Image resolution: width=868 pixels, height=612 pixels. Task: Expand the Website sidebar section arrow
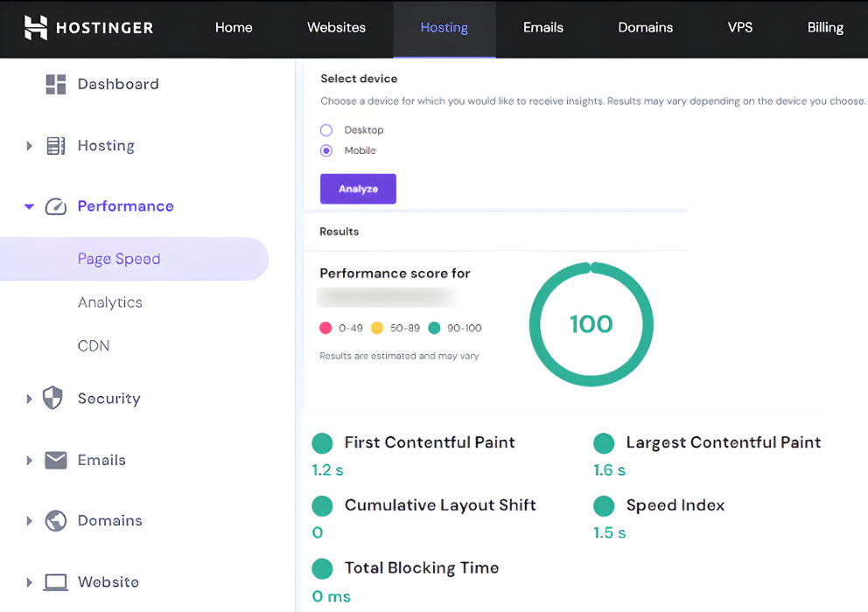[29, 582]
